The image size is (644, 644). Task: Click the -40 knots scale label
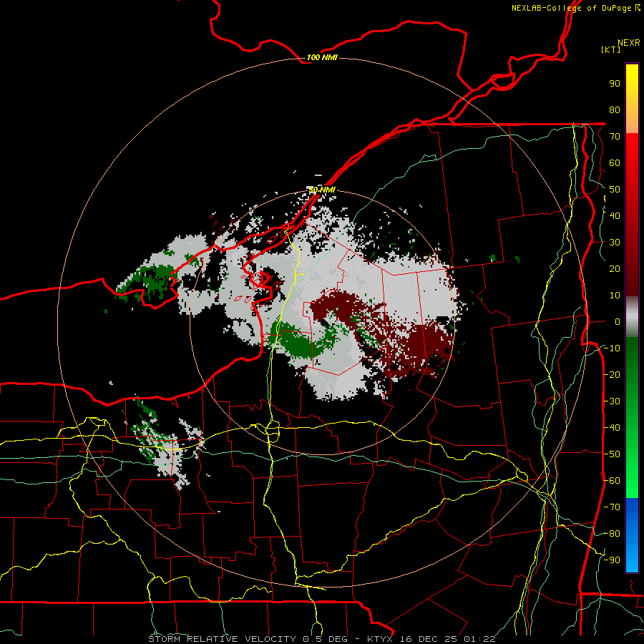tap(612, 428)
